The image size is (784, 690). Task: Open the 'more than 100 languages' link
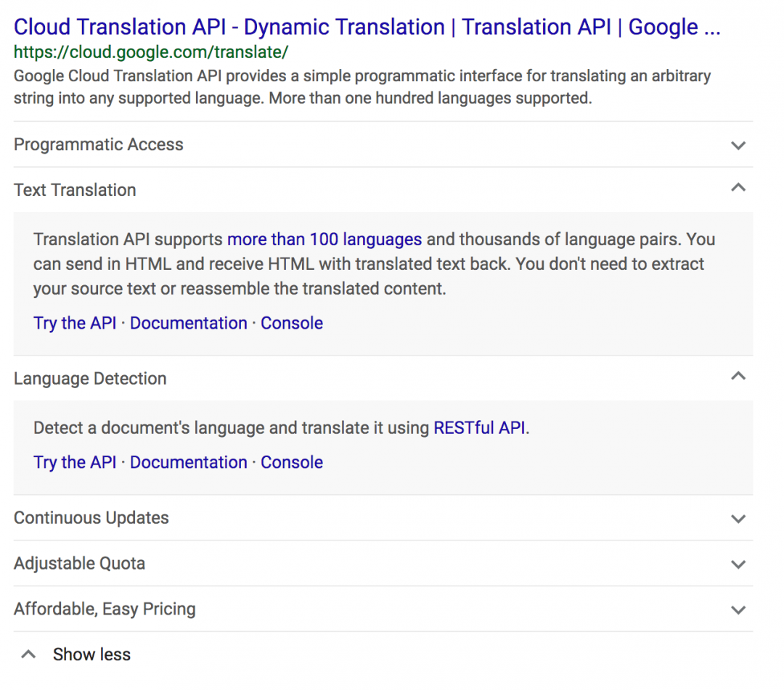(x=324, y=239)
